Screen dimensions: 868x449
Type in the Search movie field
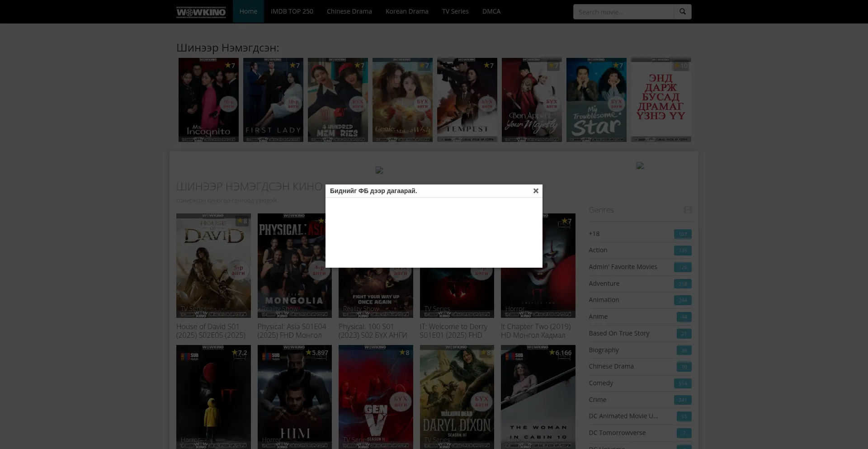click(623, 12)
